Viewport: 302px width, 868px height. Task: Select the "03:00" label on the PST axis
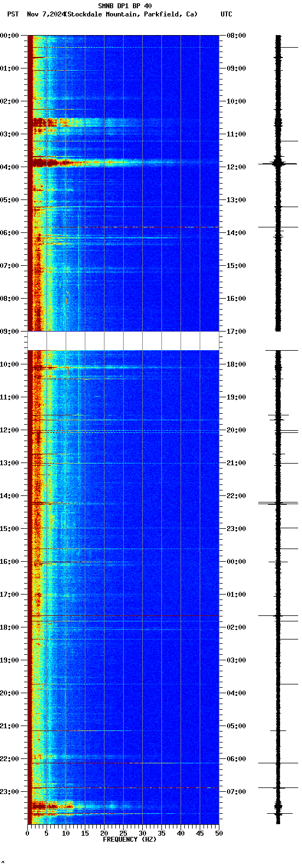(x=9, y=134)
